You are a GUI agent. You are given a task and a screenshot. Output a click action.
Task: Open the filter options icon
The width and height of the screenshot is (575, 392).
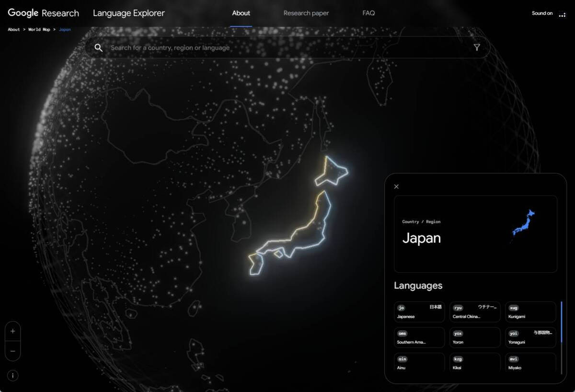point(477,47)
